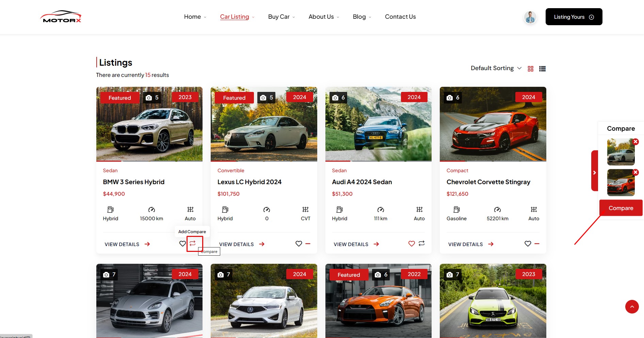644x338 pixels.
Task: Remove Lexus thumbnail from compare panel
Action: (635, 142)
